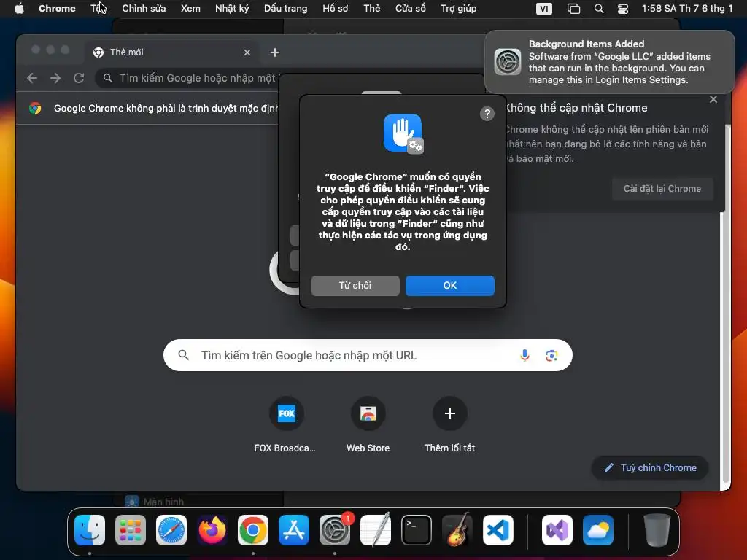The width and height of the screenshot is (747, 560).
Task: Launch Firefox from the Dock
Action: coord(212,530)
